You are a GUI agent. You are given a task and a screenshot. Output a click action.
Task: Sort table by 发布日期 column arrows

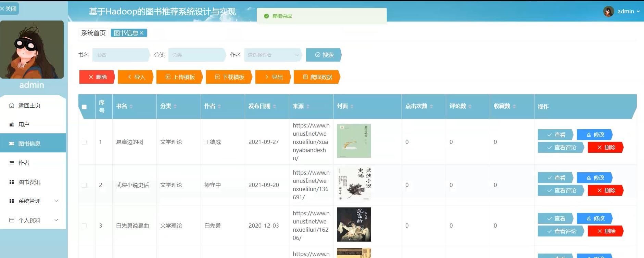click(275, 106)
